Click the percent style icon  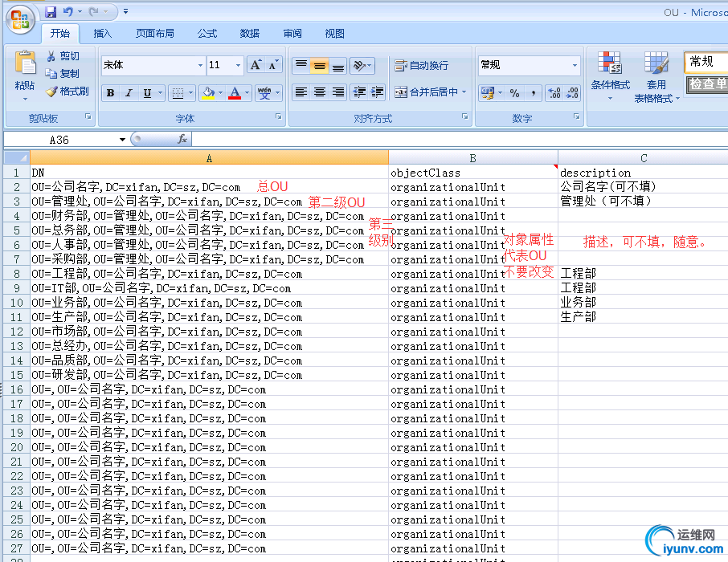tap(514, 93)
